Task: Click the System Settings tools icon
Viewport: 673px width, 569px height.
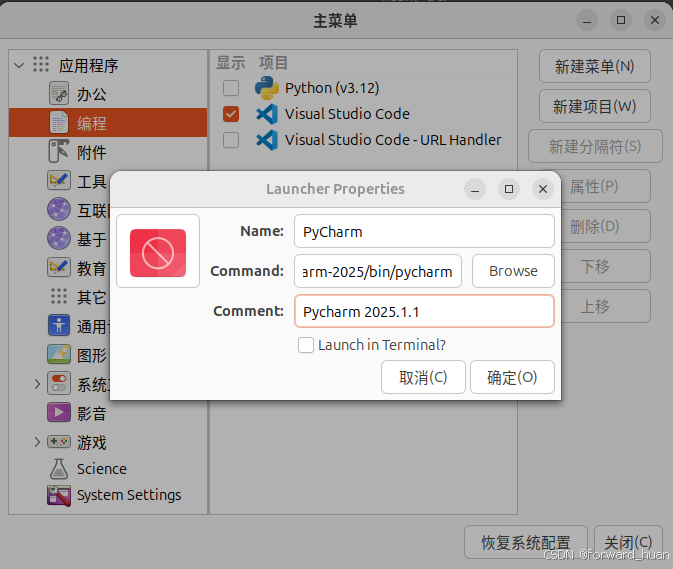Action: 59,496
